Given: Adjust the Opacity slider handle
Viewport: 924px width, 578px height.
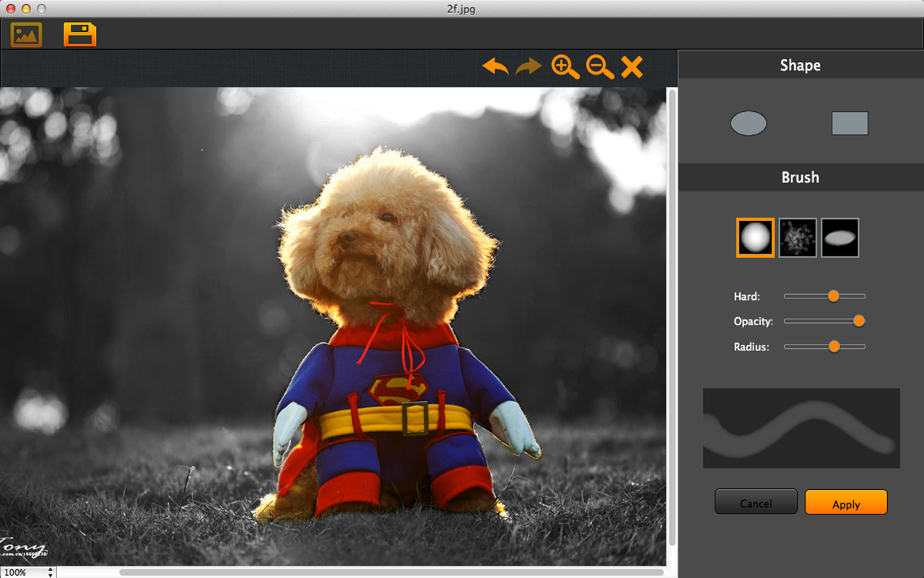Looking at the screenshot, I should coord(859,321).
